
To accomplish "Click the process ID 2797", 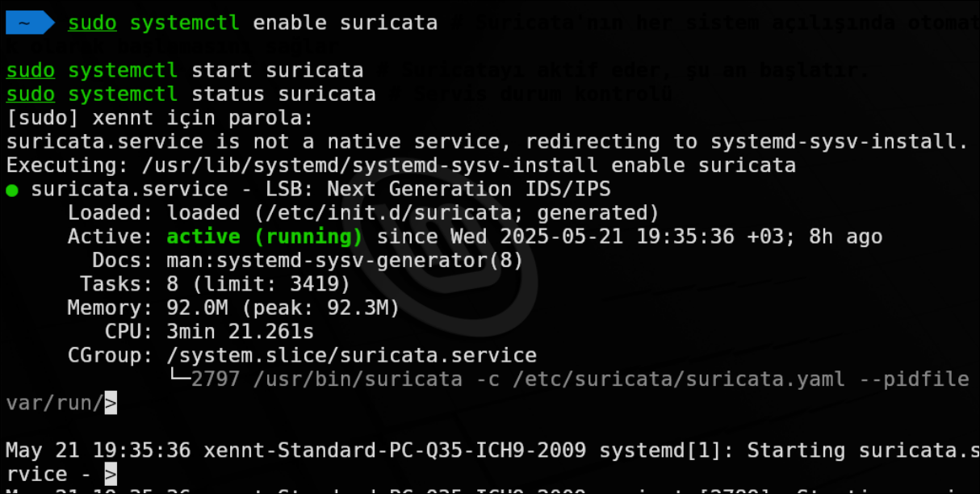I will click(216, 379).
